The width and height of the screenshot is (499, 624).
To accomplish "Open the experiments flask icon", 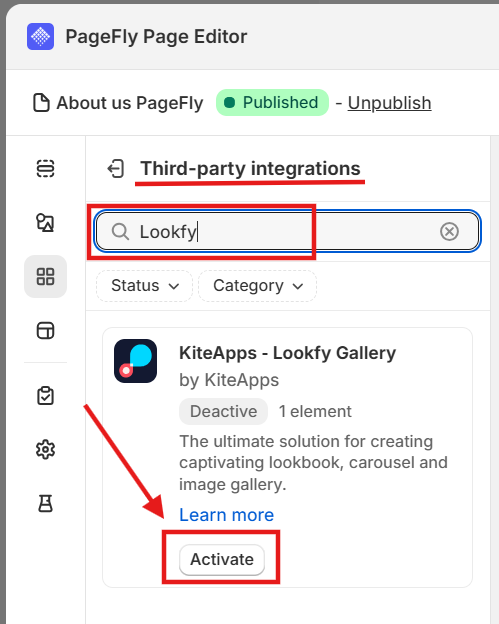I will [x=45, y=503].
